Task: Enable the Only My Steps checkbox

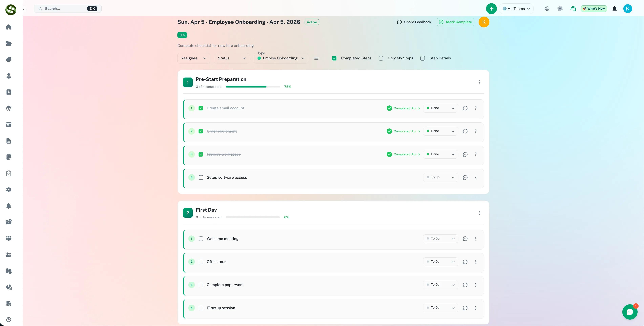Action: (381, 58)
